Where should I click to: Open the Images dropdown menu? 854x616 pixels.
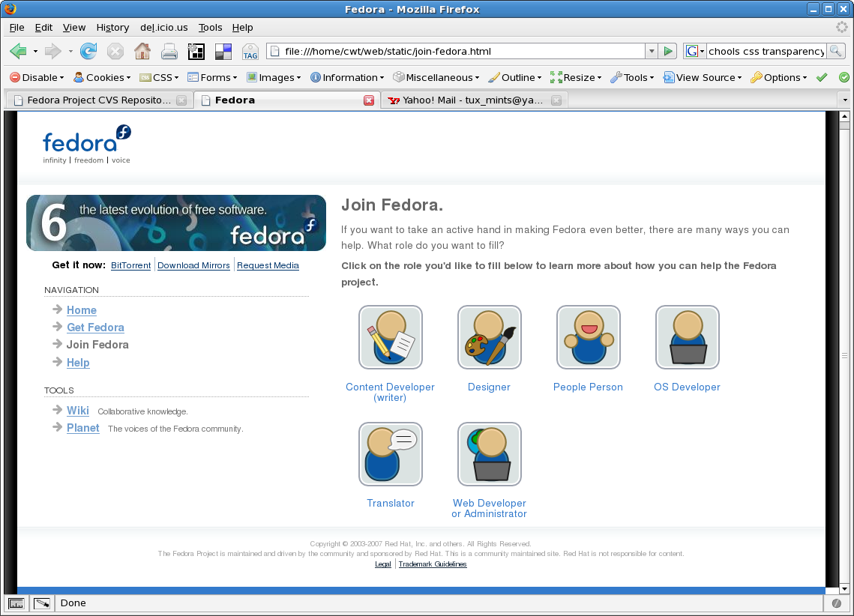(274, 77)
